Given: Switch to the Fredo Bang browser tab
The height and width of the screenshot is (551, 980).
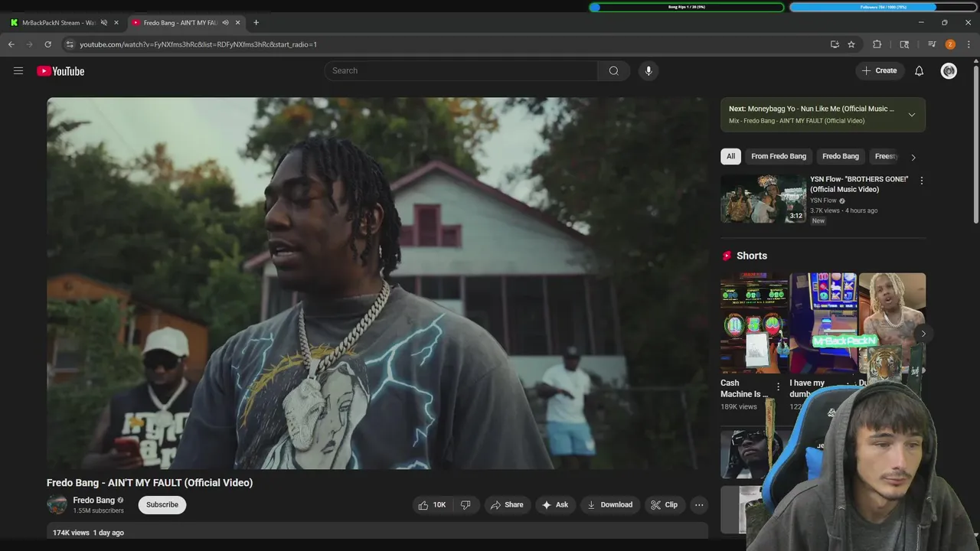Looking at the screenshot, I should (x=182, y=23).
